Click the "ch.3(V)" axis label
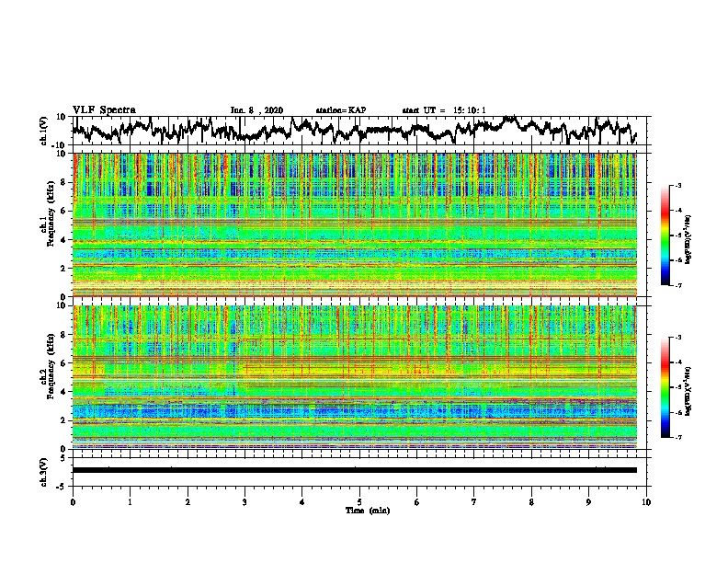This screenshot has width=728, height=563. click(x=44, y=473)
